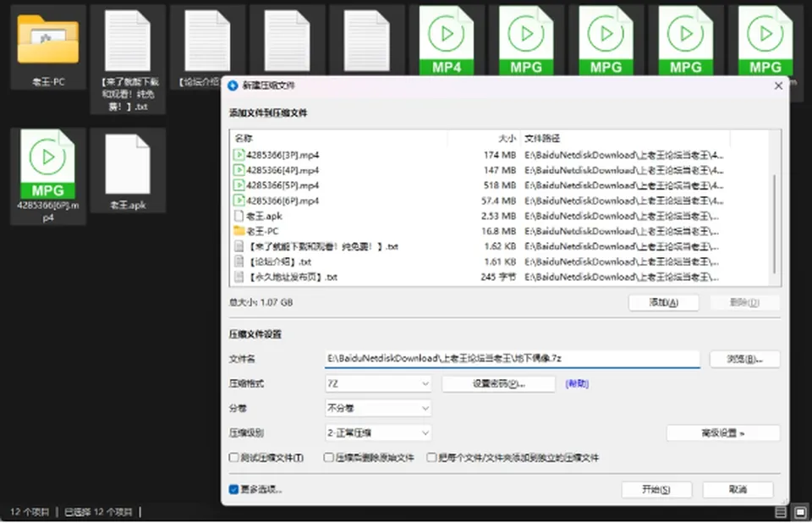
Task: Select the 【论坛介绍 text file icon in Explorer
Action: click(x=207, y=41)
